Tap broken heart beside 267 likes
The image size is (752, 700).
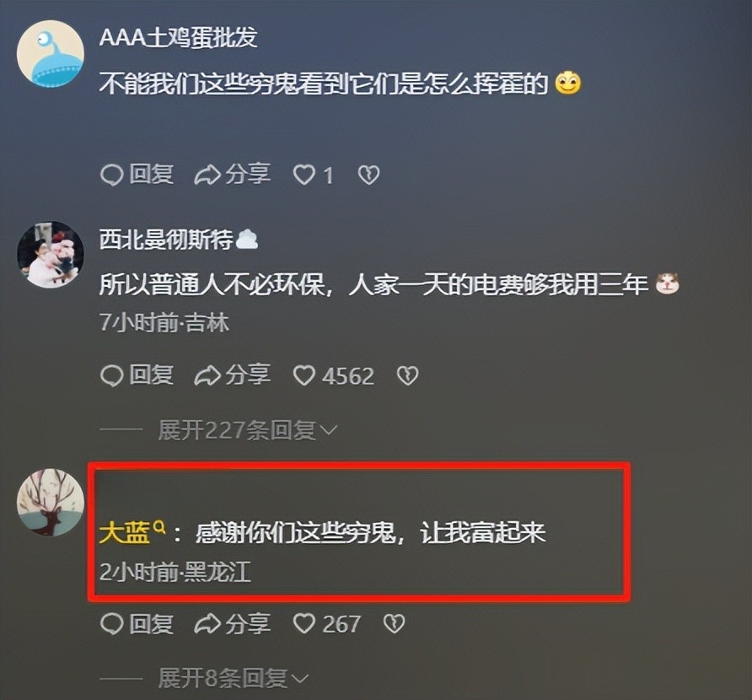395,624
